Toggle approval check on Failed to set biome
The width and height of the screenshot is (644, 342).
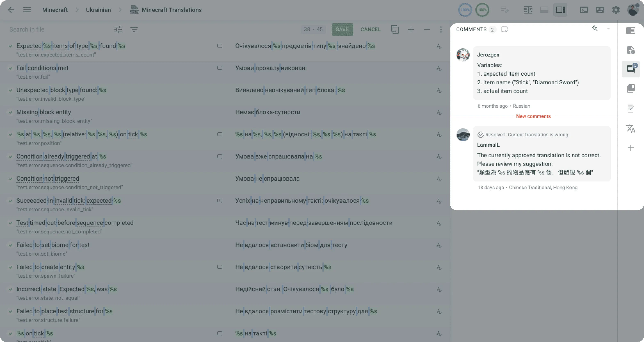pos(10,245)
